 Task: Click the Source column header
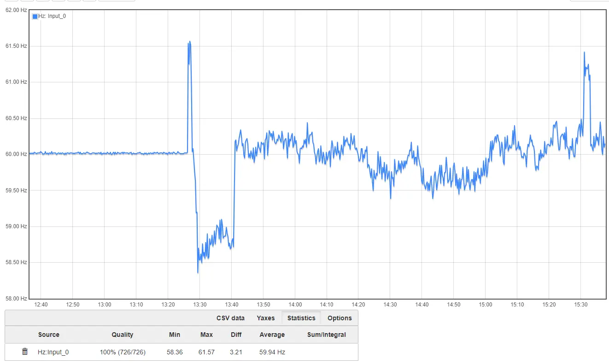pos(49,335)
